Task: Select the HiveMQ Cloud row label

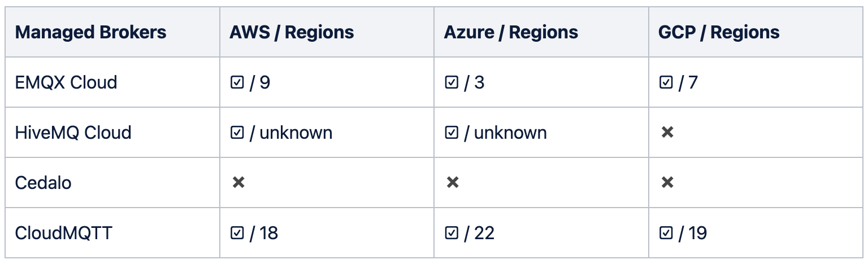Action: click(73, 133)
